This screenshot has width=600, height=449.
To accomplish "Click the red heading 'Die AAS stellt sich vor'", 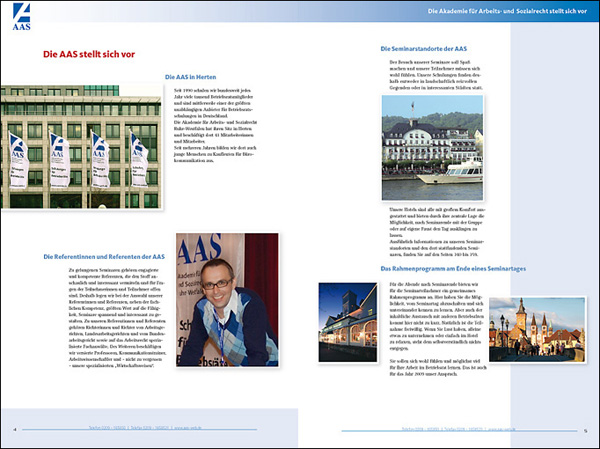I will (89, 54).
